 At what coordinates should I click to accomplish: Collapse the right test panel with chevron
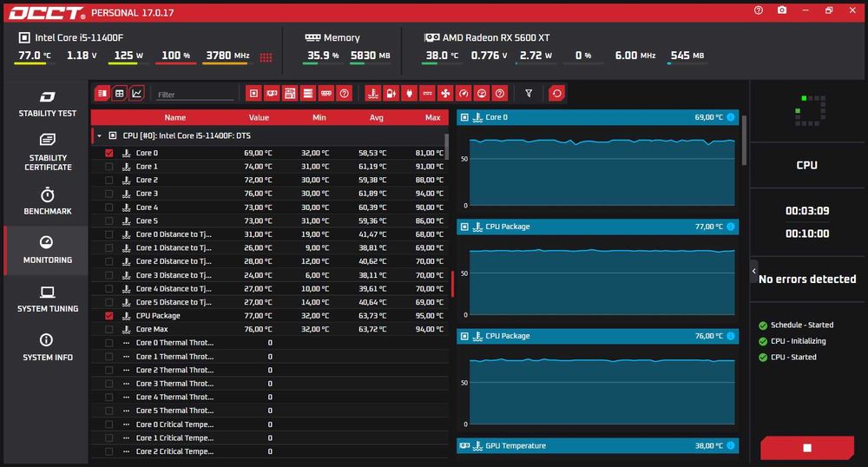pos(754,271)
